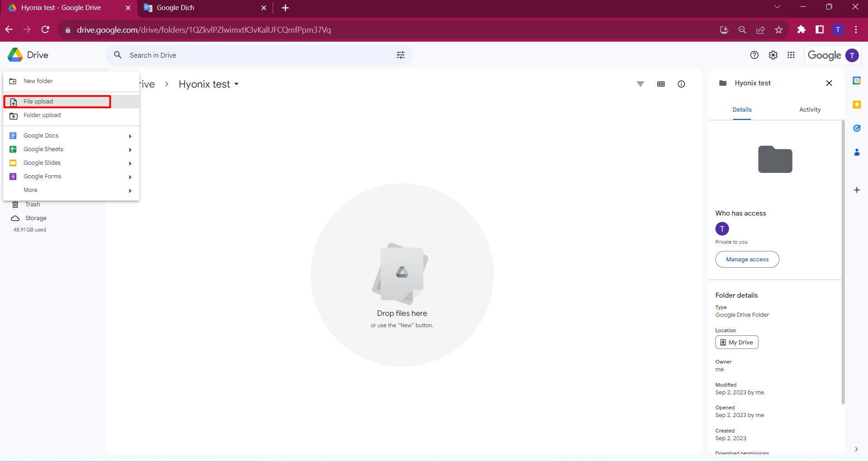Image resolution: width=868 pixels, height=462 pixels.
Task: Switch to the Activity tab
Action: (x=809, y=110)
